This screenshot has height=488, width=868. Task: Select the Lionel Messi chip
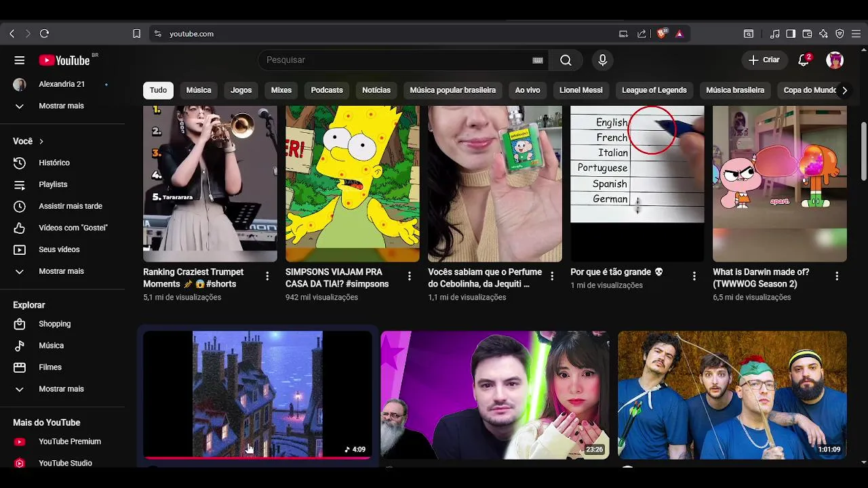pyautogui.click(x=581, y=90)
